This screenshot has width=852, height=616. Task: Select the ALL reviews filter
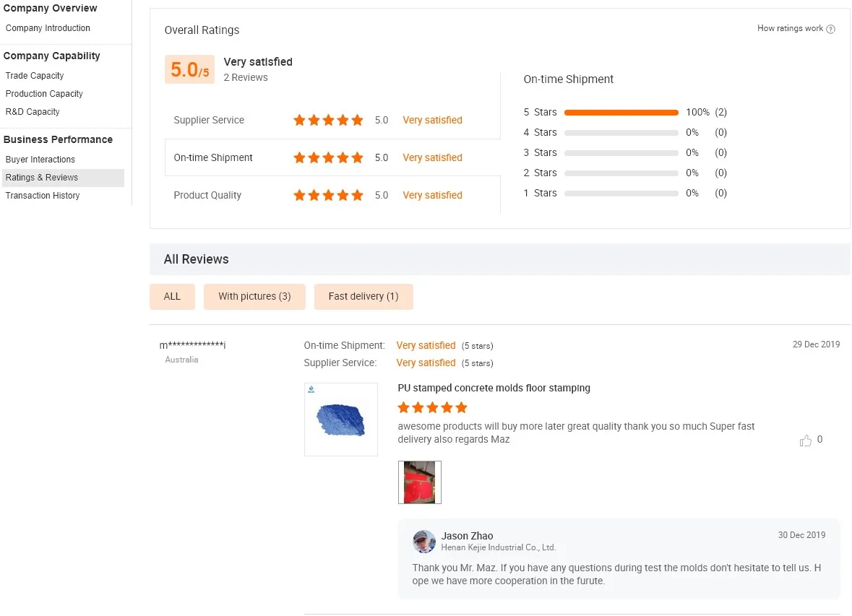click(x=172, y=297)
